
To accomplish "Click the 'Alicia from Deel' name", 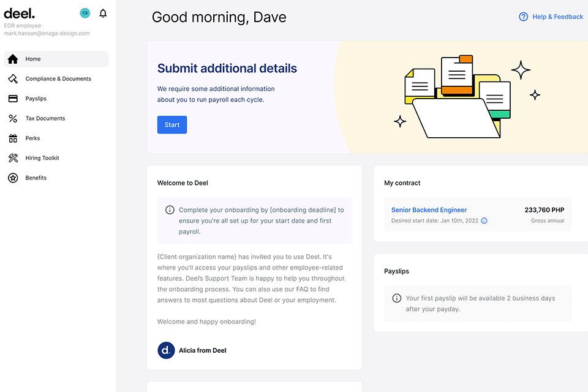I will (x=203, y=350).
